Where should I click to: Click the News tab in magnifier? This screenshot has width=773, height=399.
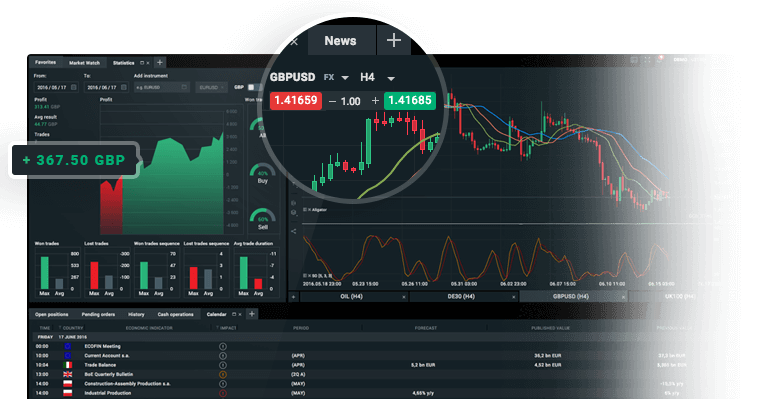[x=341, y=41]
